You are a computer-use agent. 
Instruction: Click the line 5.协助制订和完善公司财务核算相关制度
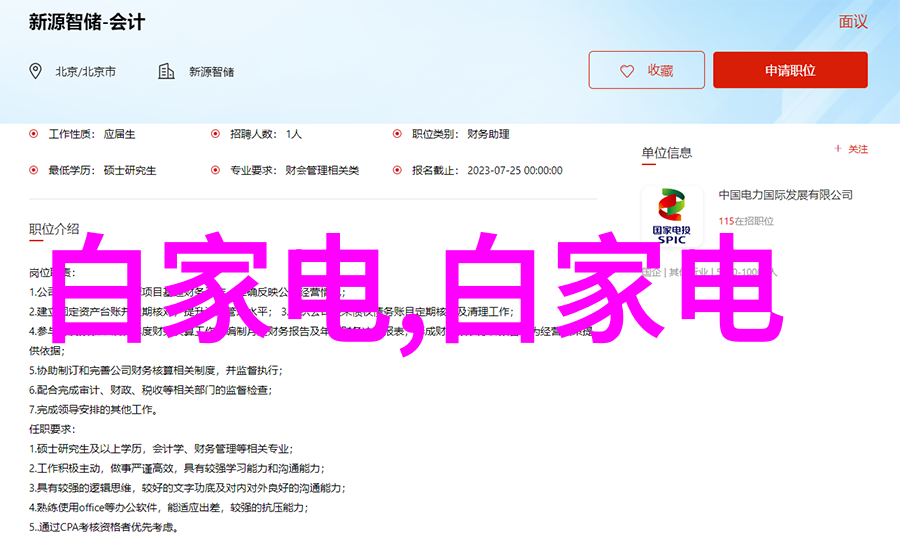(x=156, y=370)
